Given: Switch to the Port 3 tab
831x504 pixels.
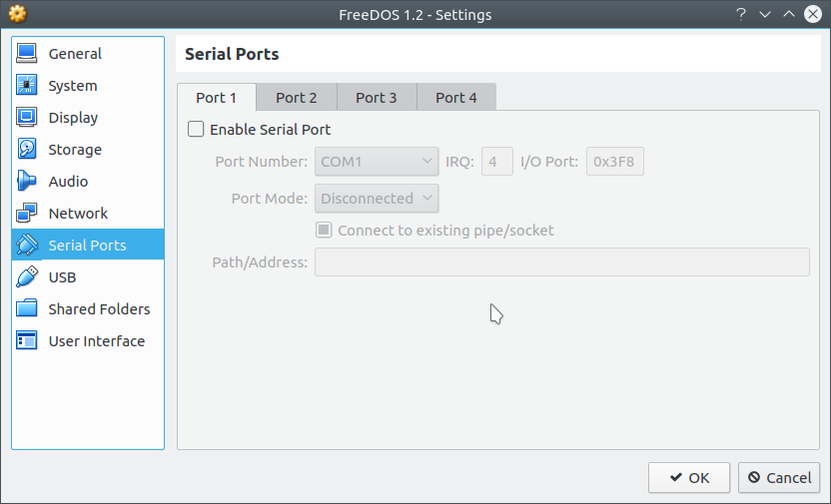Looking at the screenshot, I should (x=377, y=98).
